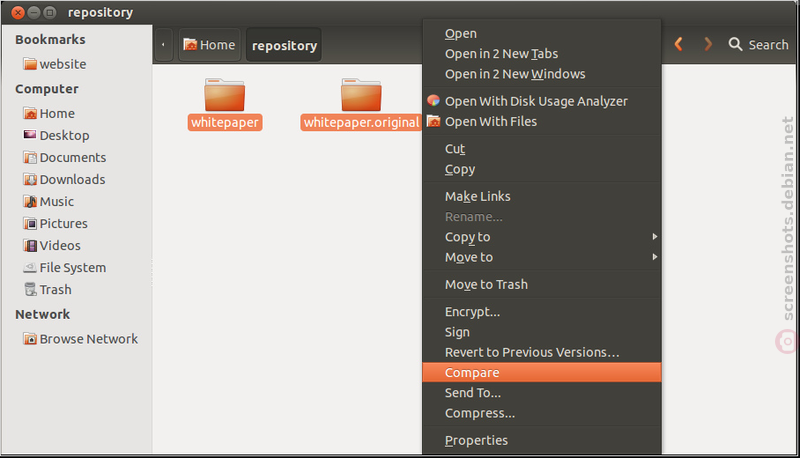This screenshot has width=800, height=458.
Task: Click the repository path bar button
Action: (x=284, y=45)
